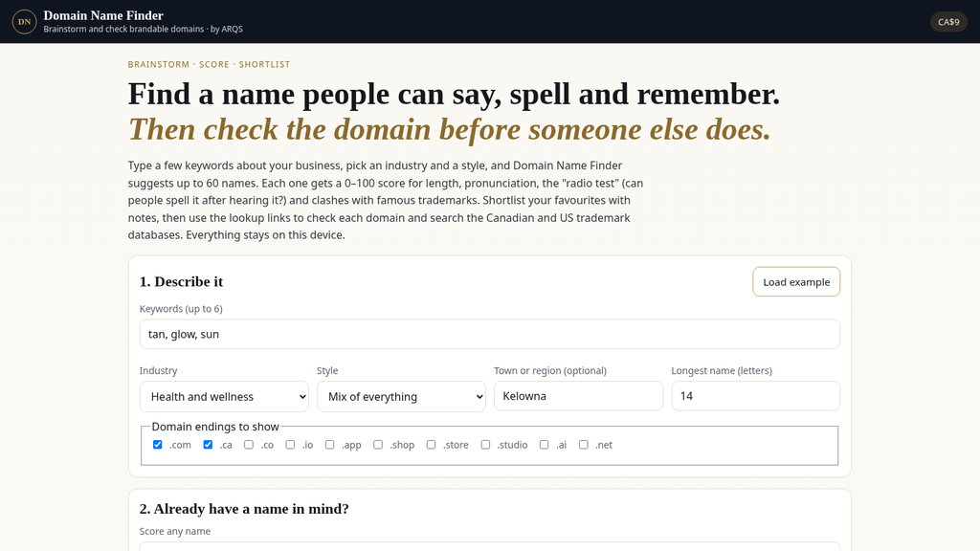Uncheck the .ca domain ending
980x551 pixels.
[208, 445]
